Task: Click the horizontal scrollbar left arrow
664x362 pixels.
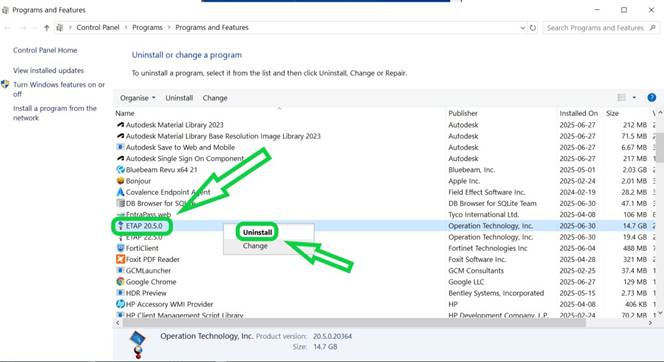Action: (x=118, y=323)
